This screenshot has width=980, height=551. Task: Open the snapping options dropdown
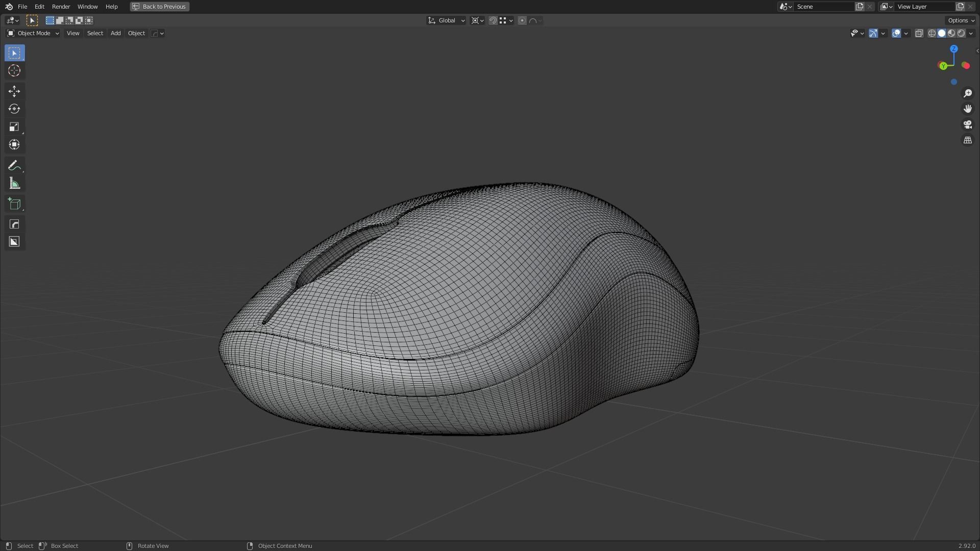[x=506, y=20]
